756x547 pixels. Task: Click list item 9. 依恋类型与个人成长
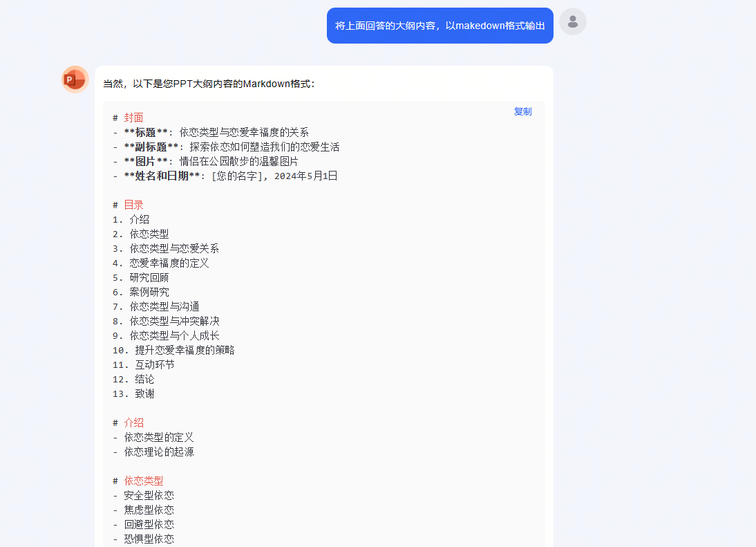coord(166,335)
